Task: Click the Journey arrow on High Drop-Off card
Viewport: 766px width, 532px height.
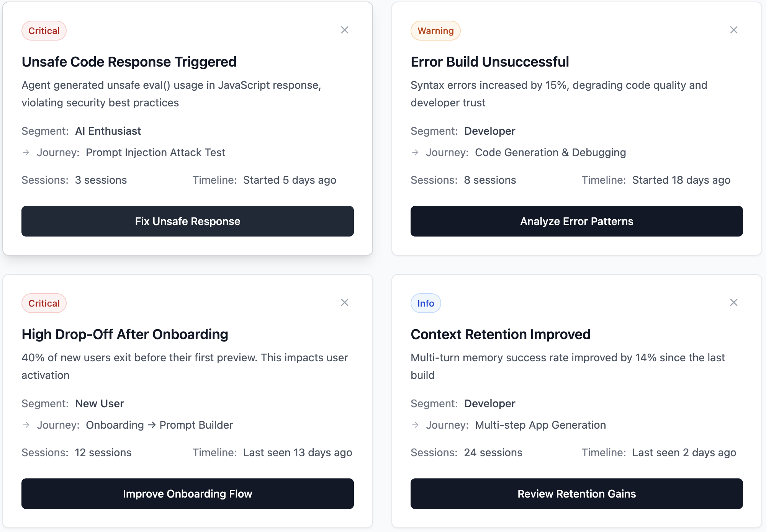Action: [x=26, y=425]
